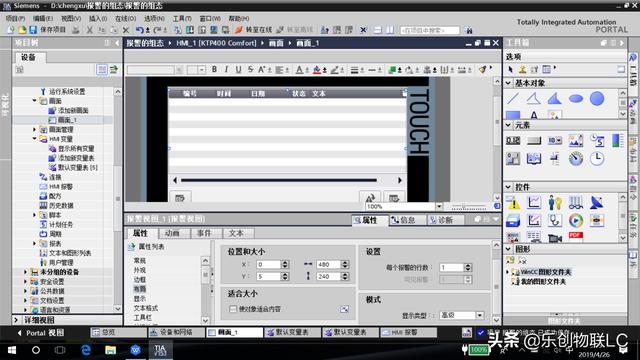Image resolution: width=640 pixels, height=360 pixels.
Task: Switch to the 事件 tab
Action: pos(204,233)
